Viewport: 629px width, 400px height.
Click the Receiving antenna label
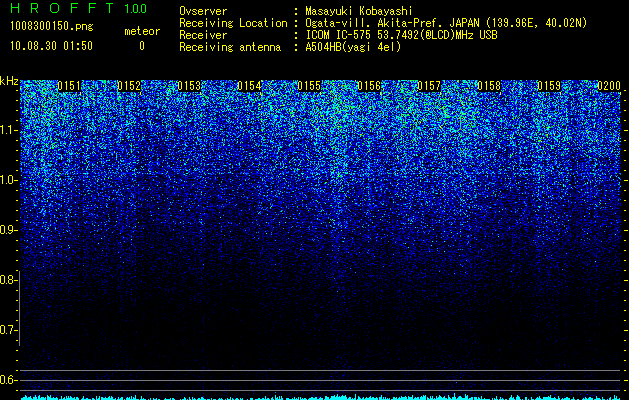230,47
